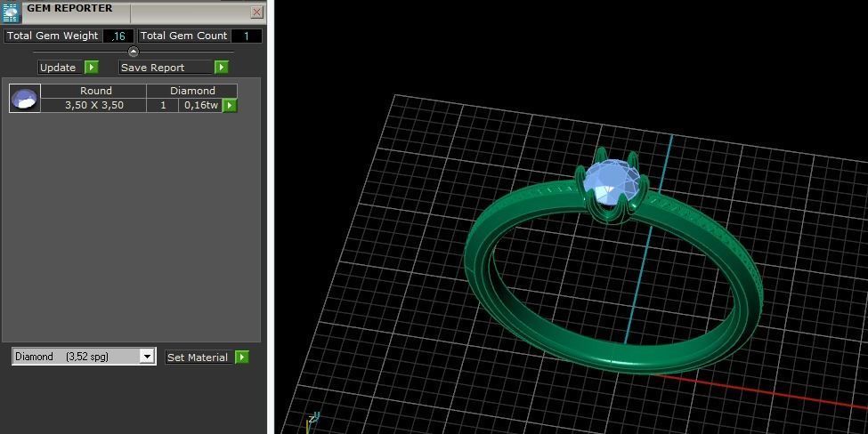Close the Gem Reporter panel
The image size is (868, 434).
coord(257,12)
